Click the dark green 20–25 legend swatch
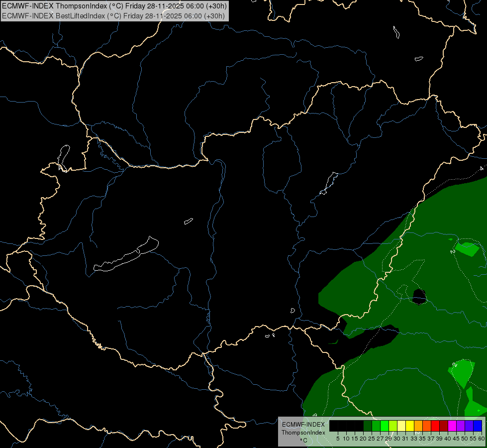This screenshot has width=487, height=448. point(368,426)
